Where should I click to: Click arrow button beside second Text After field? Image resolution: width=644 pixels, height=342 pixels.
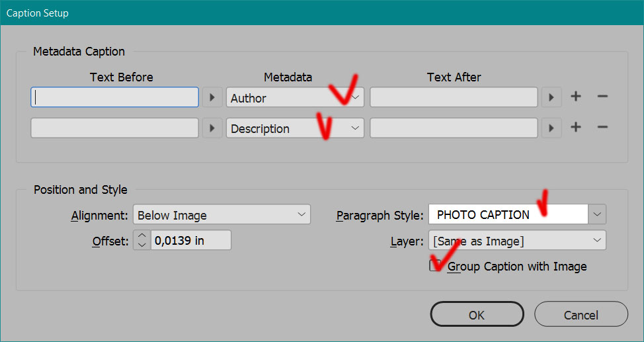[x=551, y=128]
